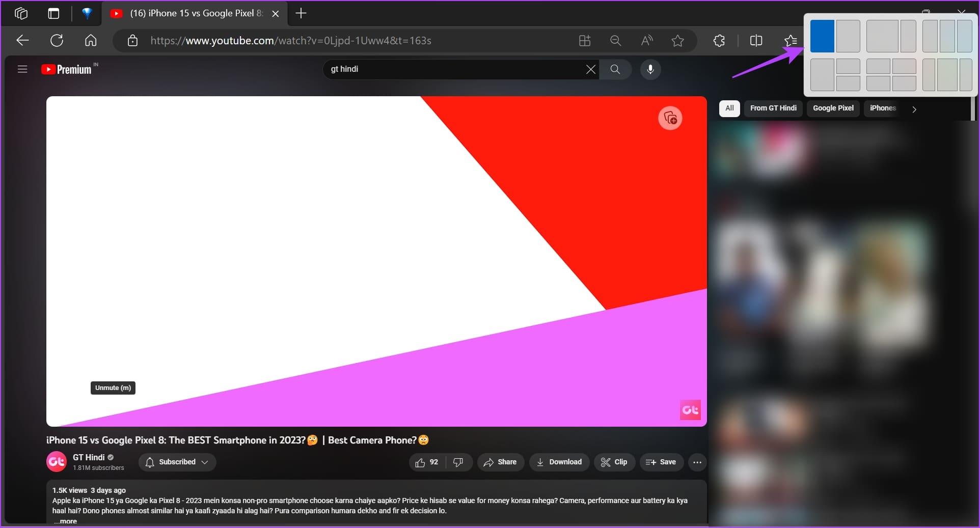Screen dimensions: 980x528
Task: Expand the Subscribed notification dropdown
Action: 177,462
